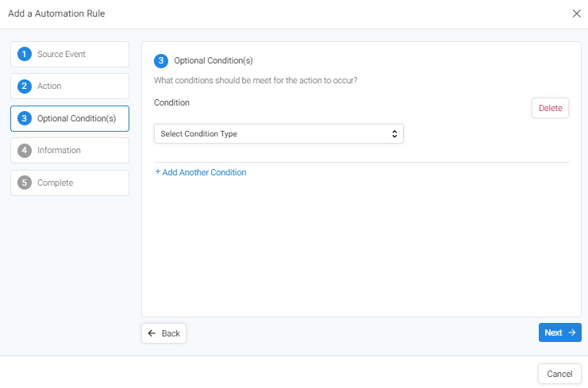Delete the current condition

(550, 108)
